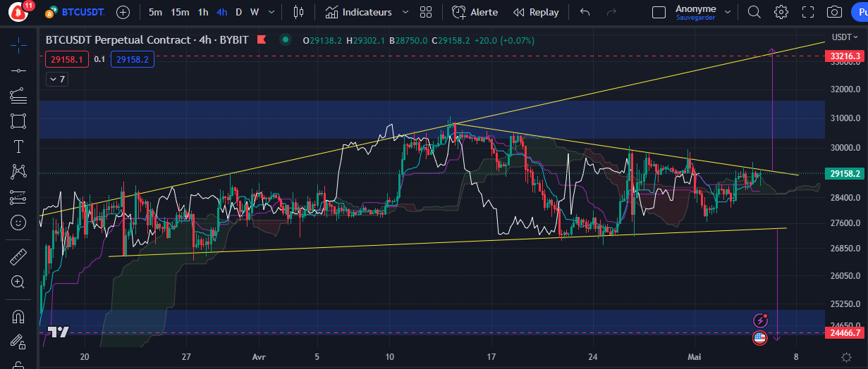This screenshot has width=868, height=369.
Task: Switch to the W weekly timeframe
Action: pyautogui.click(x=255, y=12)
